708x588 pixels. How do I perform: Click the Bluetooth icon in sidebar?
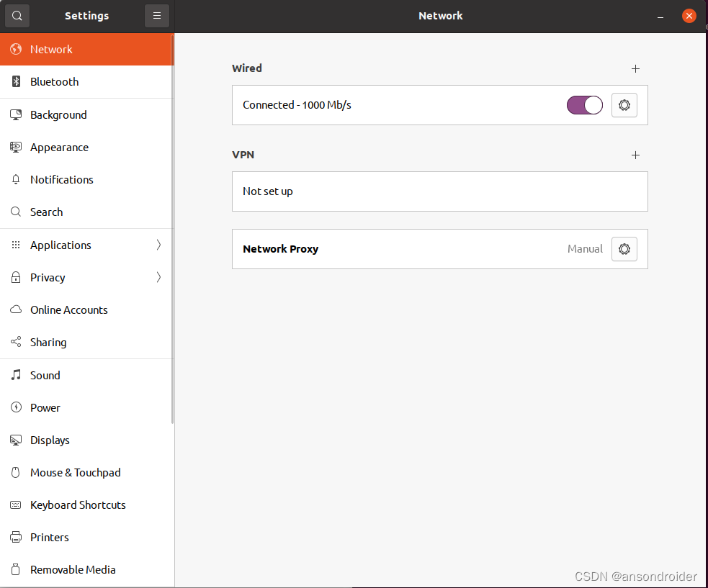pyautogui.click(x=16, y=81)
